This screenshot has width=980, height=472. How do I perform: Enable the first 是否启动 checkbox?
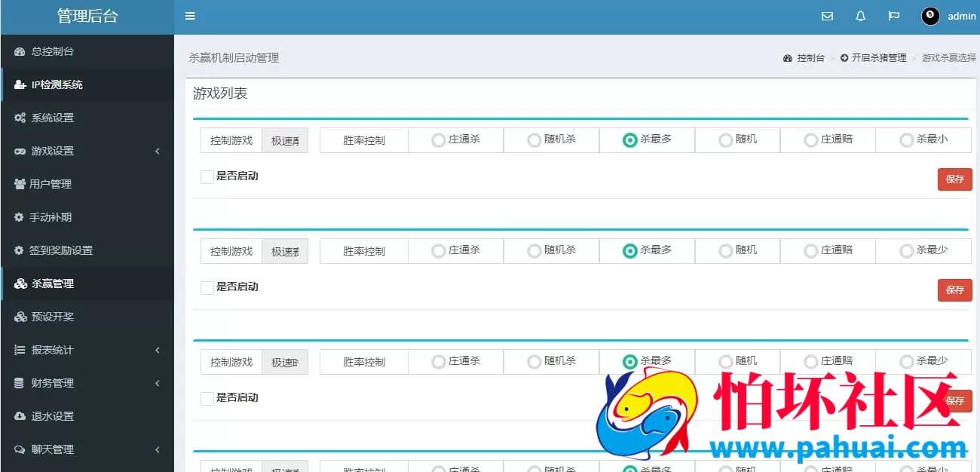[x=206, y=176]
